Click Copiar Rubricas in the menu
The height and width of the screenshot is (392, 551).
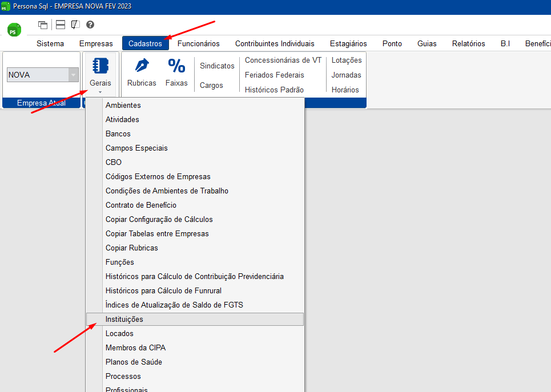132,248
